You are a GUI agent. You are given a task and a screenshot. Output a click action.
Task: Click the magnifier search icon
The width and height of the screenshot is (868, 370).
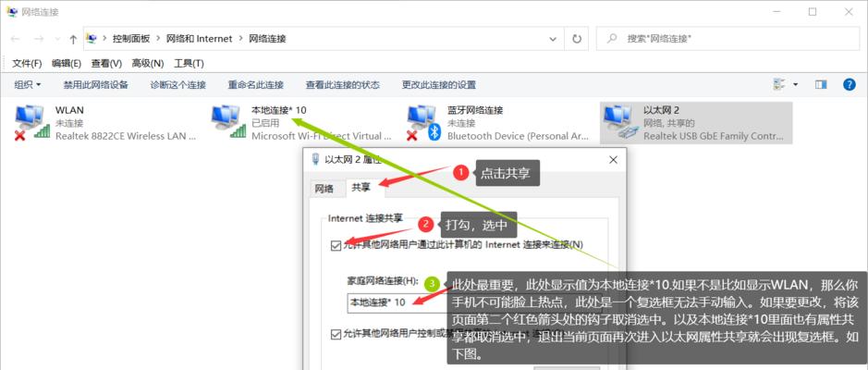click(x=612, y=38)
